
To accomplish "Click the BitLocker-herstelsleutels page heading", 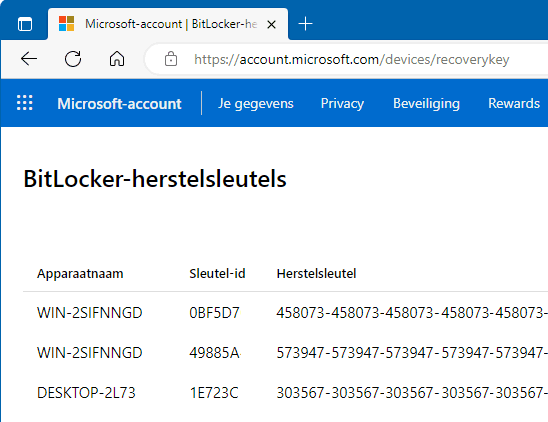I will coord(155,179).
